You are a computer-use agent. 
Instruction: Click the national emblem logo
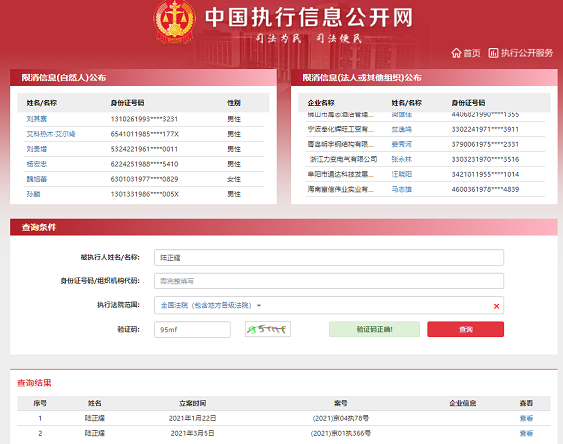coord(175,22)
